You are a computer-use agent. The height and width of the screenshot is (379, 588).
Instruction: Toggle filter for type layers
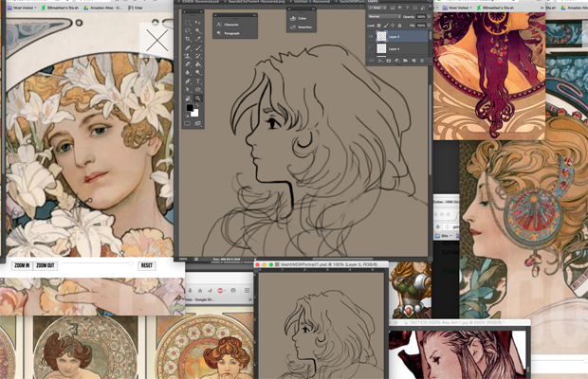coord(407,8)
